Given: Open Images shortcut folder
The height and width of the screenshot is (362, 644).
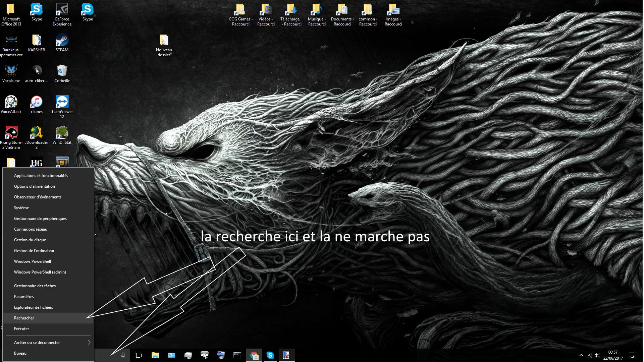Looking at the screenshot, I should [393, 14].
